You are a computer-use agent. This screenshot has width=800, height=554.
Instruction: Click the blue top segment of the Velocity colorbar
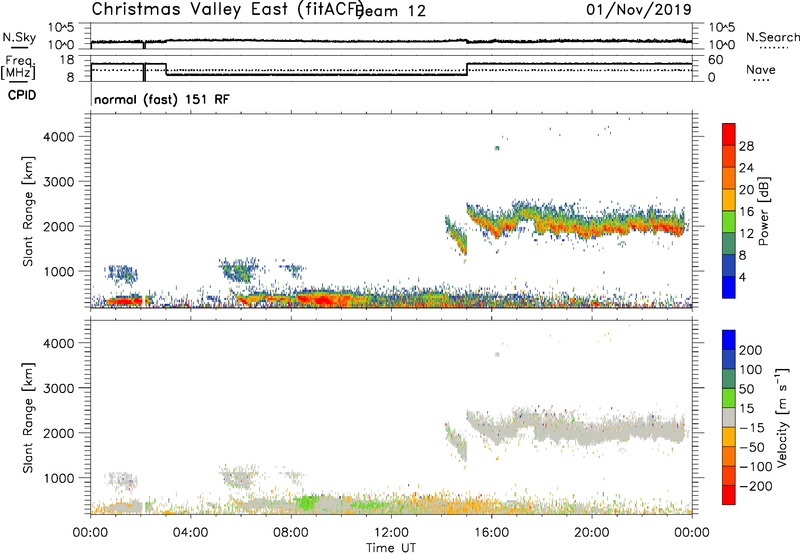[729, 340]
